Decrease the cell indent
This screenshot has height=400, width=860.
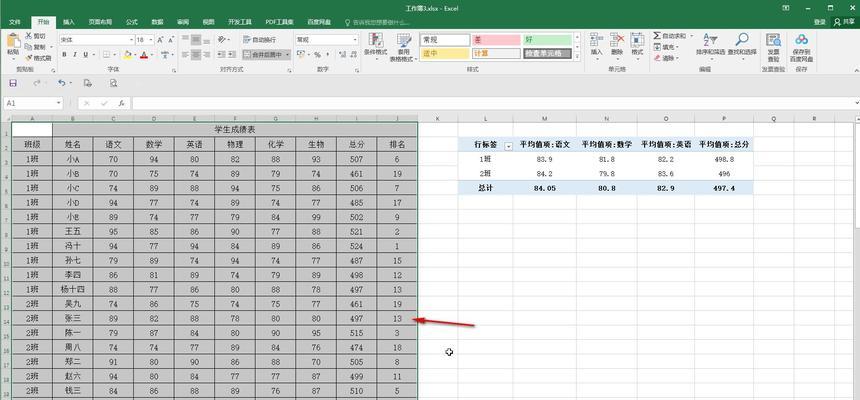pos(221,55)
